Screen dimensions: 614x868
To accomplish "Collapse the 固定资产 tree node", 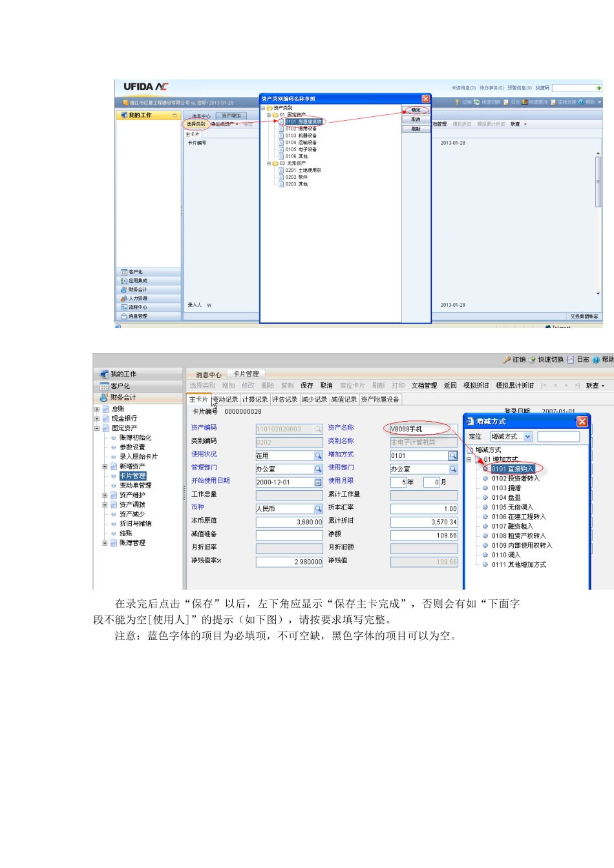I will [x=97, y=428].
